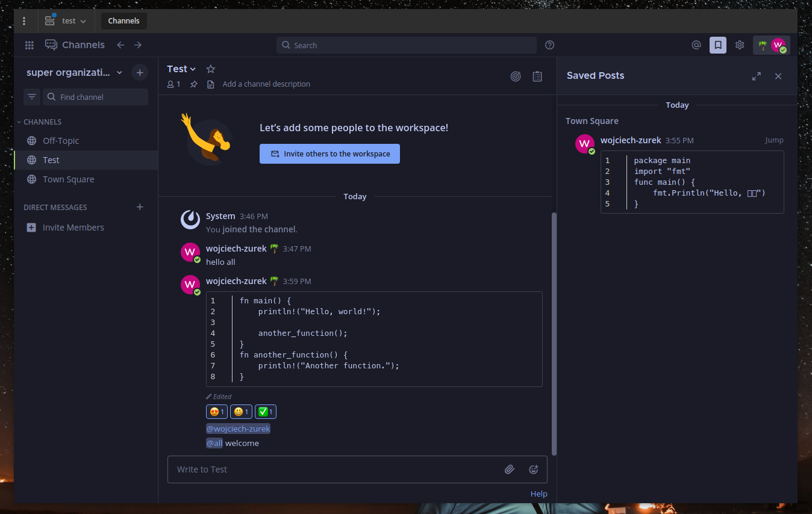
Task: Open the Off-Topic channel
Action: point(86,141)
